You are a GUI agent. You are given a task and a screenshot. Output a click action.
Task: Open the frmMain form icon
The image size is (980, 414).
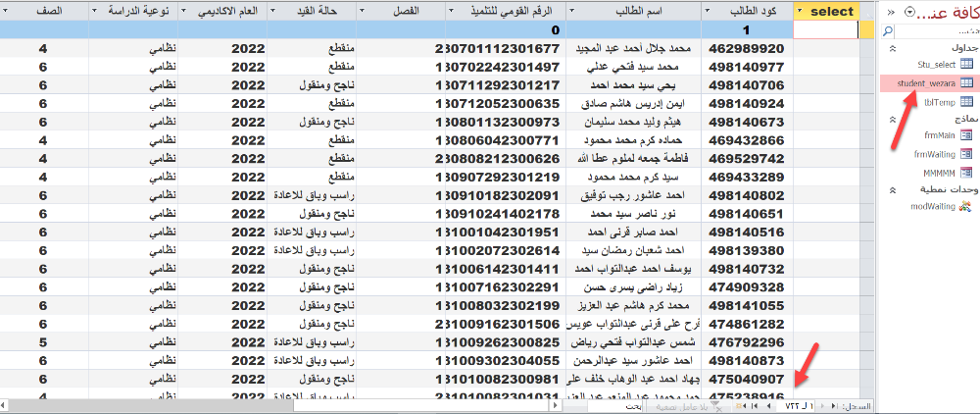[966, 134]
